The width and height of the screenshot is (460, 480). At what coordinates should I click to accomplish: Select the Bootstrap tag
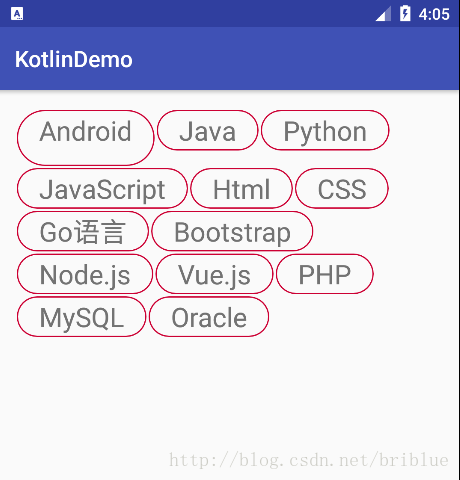tap(232, 231)
